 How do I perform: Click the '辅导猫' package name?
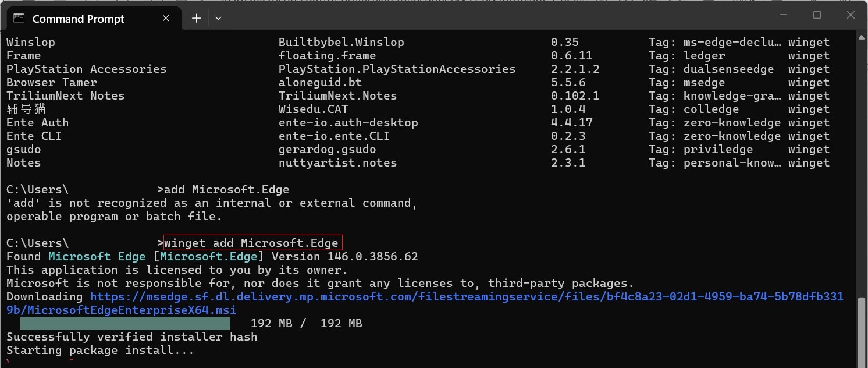(26, 109)
